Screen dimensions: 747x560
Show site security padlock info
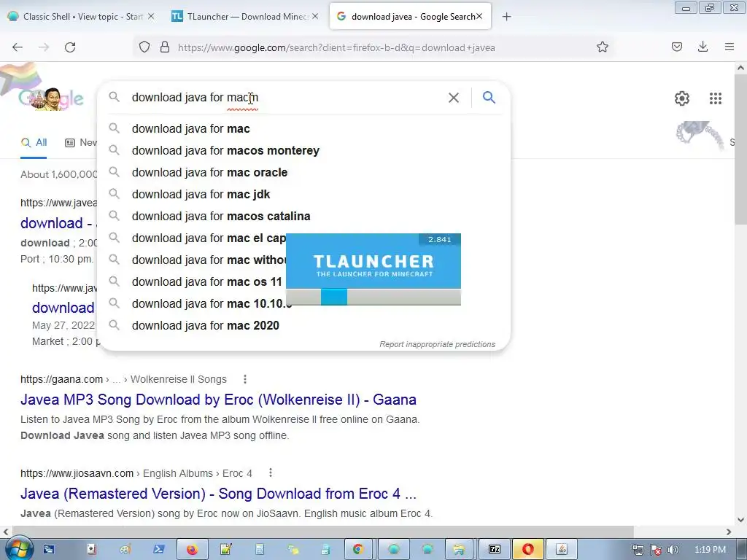[165, 47]
